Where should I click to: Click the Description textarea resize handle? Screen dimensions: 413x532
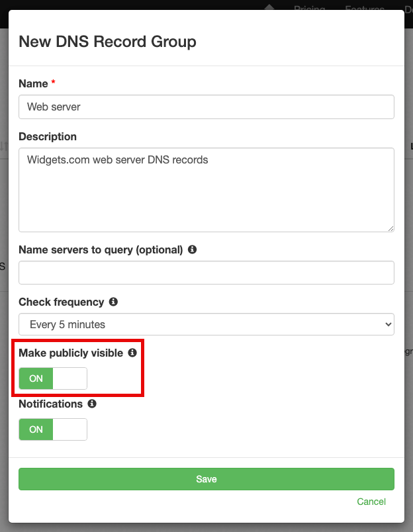pyautogui.click(x=389, y=227)
